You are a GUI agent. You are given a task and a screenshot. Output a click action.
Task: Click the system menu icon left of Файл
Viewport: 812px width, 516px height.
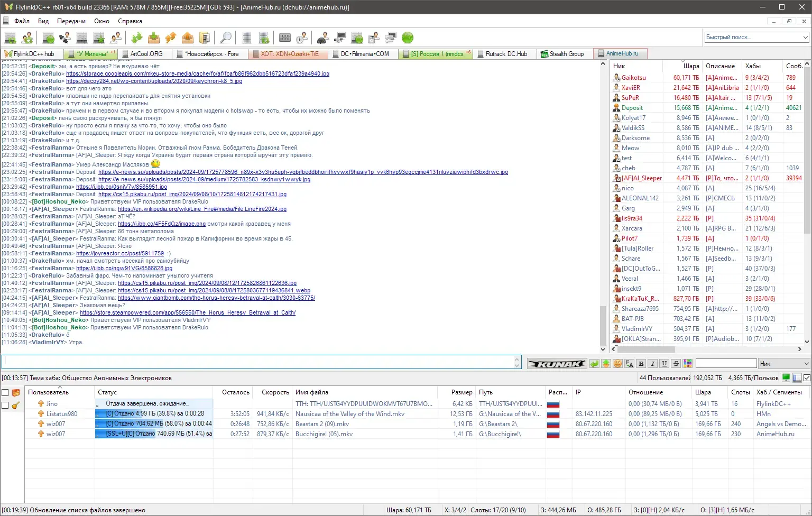click(6, 21)
